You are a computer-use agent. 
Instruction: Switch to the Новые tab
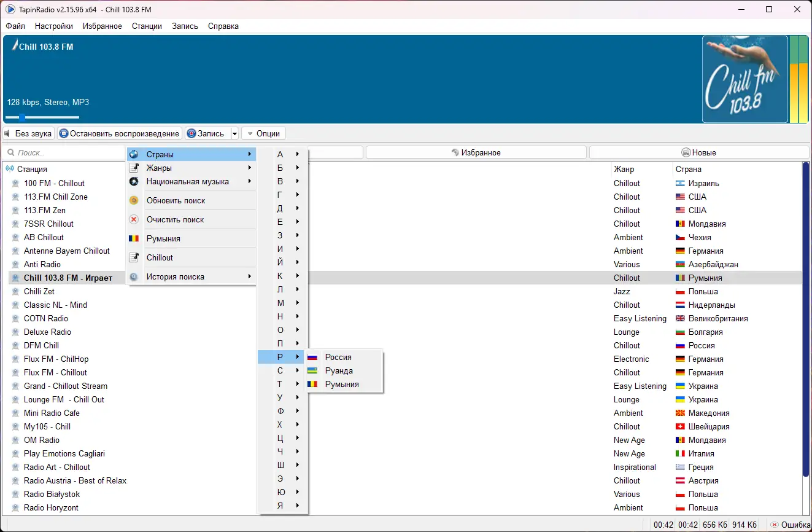tap(698, 152)
